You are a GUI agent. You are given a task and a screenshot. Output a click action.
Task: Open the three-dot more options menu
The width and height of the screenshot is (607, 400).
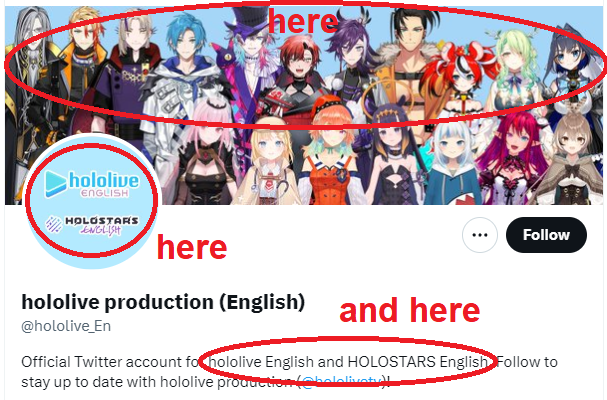click(480, 235)
